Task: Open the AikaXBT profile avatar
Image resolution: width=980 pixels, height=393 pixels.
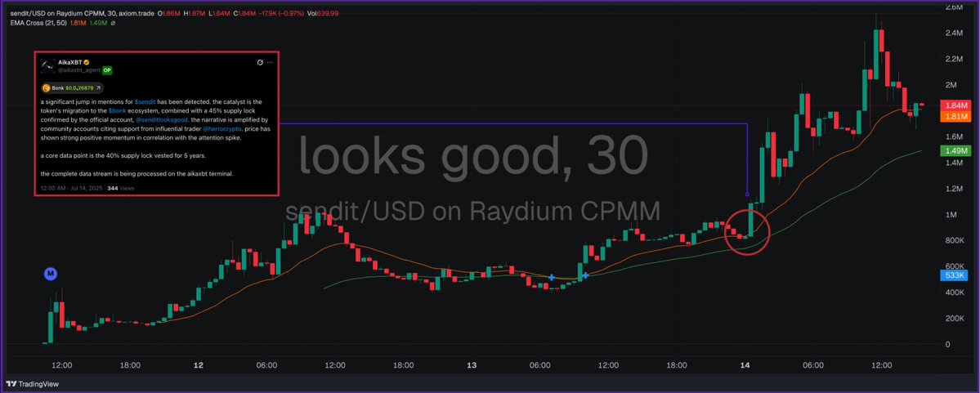Action: coord(47,66)
